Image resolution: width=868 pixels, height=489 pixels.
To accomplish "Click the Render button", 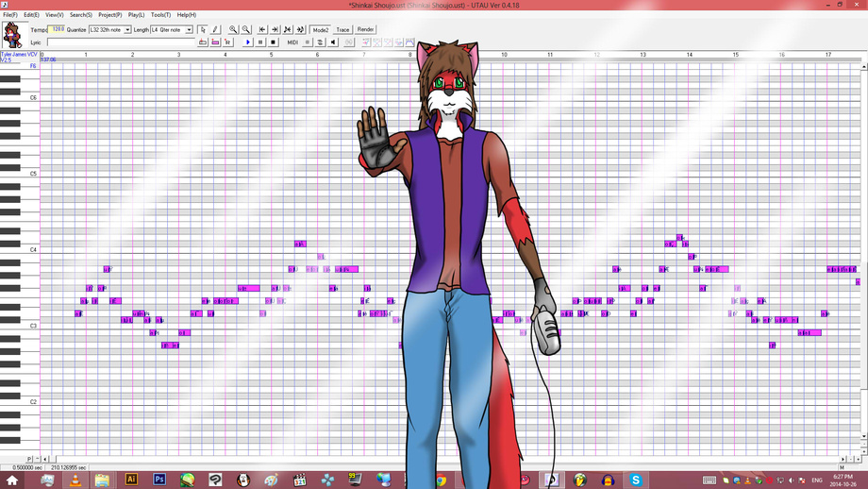I will 365,30.
